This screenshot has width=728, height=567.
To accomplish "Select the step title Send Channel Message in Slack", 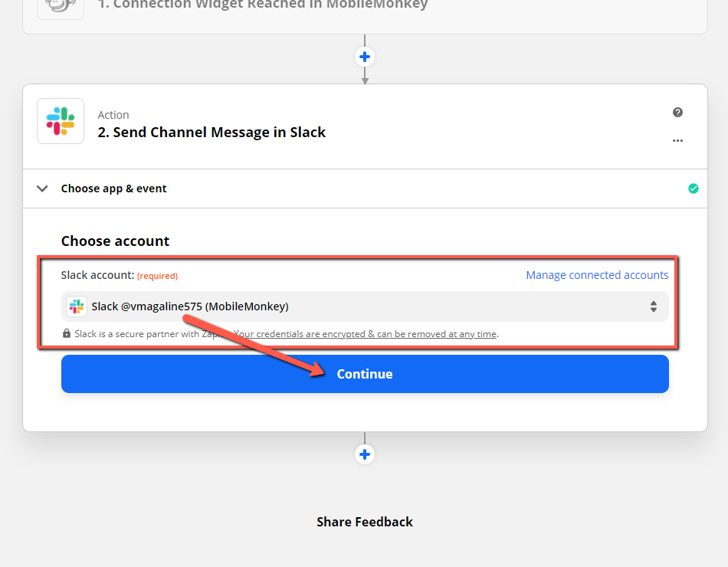I will click(x=212, y=133).
